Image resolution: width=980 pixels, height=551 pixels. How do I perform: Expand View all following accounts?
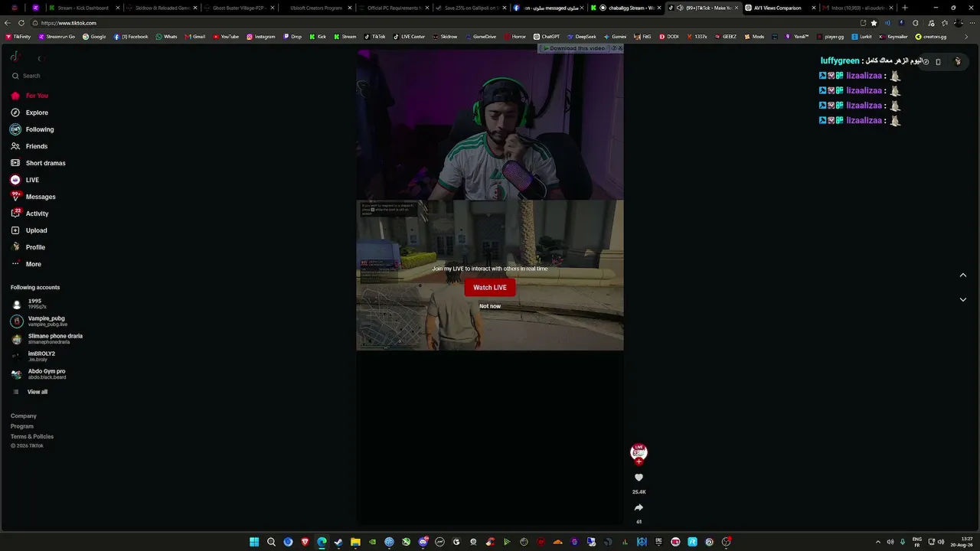click(x=30, y=392)
